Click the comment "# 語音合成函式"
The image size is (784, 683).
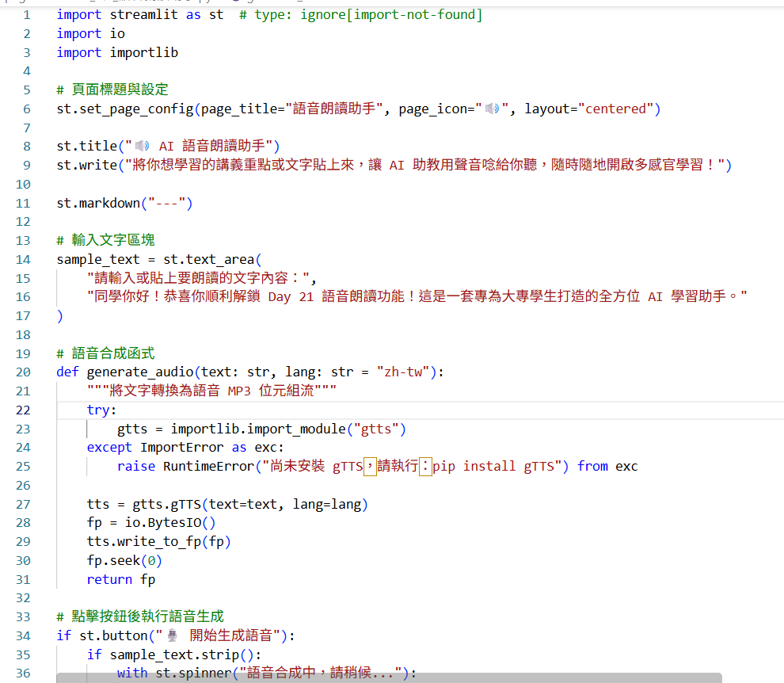point(105,353)
